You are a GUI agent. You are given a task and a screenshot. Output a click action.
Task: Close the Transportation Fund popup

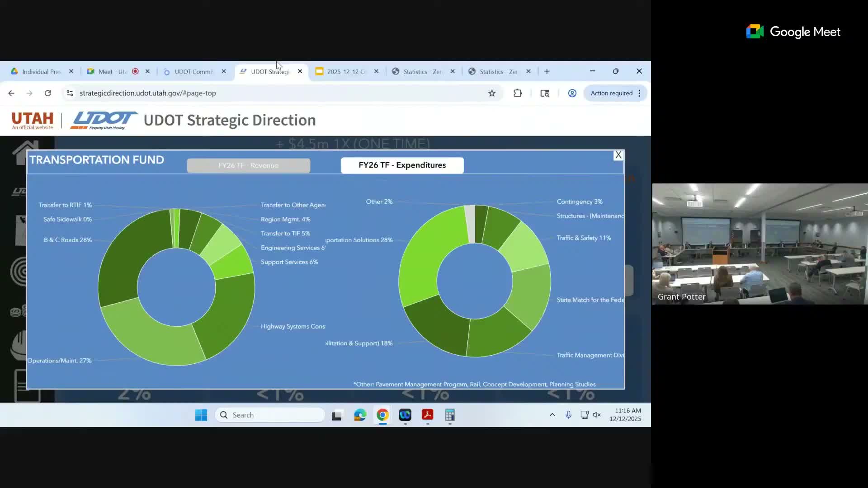[618, 155]
